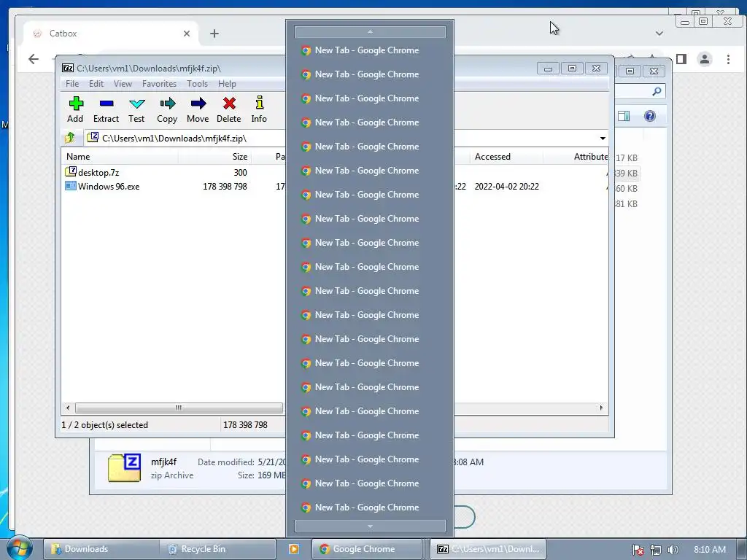Screen dimensions: 747x560
Task: Click the Windows Start orb
Action: (18, 549)
